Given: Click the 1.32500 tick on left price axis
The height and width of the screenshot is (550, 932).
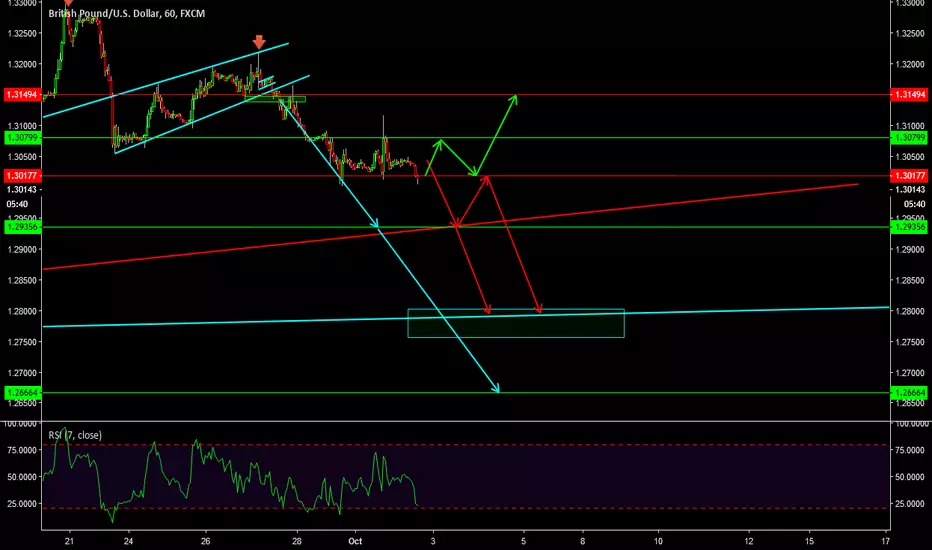Looking at the screenshot, I should 21,33.
